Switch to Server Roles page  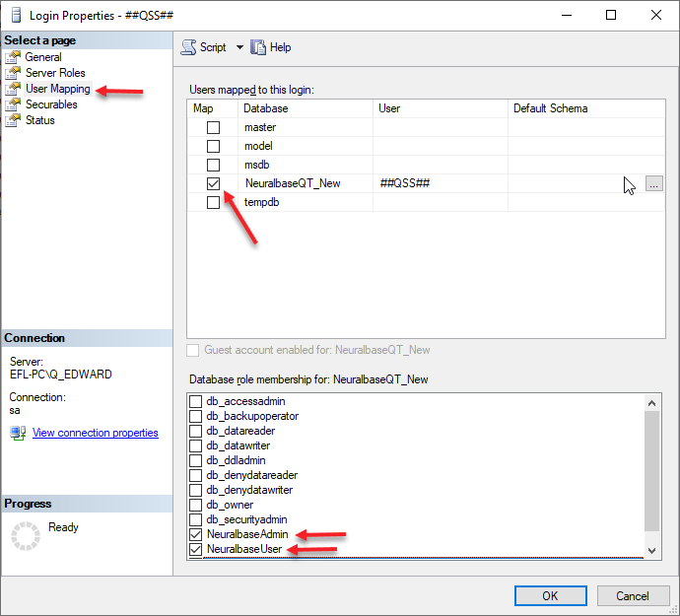click(55, 73)
